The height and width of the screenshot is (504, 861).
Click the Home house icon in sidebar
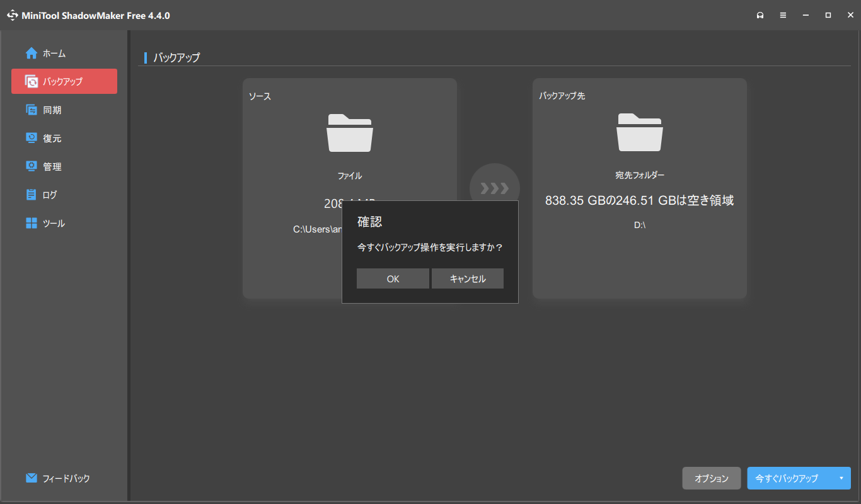tap(32, 54)
